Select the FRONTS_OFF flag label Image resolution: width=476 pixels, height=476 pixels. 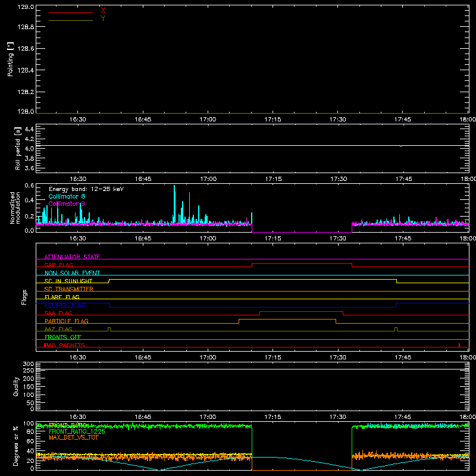point(63,337)
